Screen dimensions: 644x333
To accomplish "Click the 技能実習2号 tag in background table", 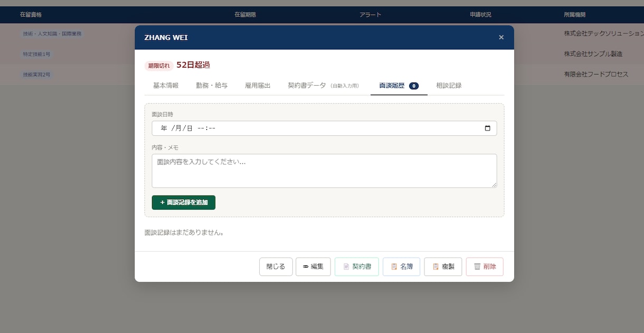I will coord(37,75).
